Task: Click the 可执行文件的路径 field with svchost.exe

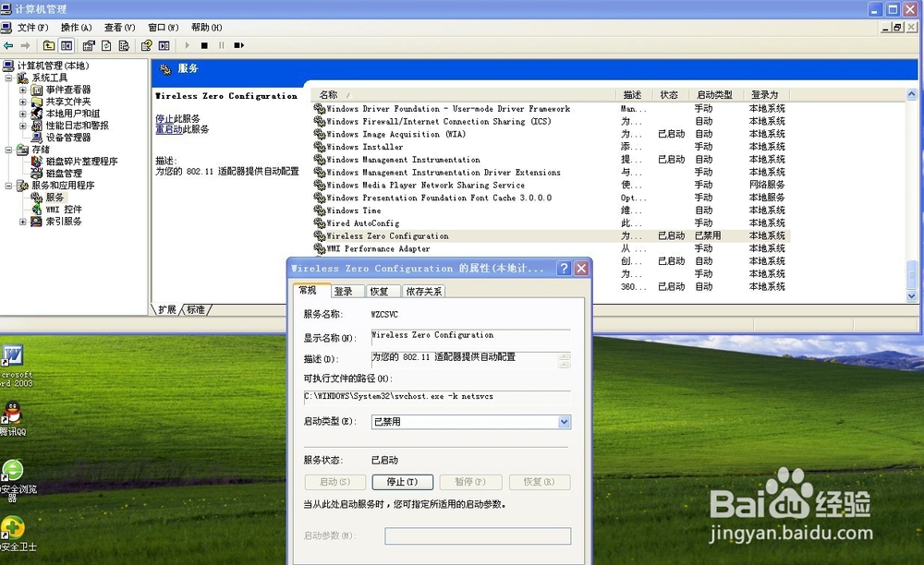Action: tap(437, 397)
